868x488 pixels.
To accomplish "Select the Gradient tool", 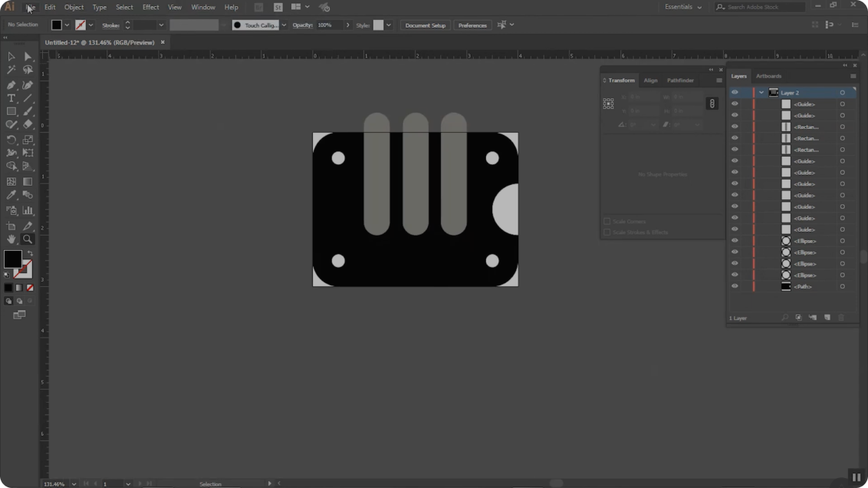I will 28,181.
